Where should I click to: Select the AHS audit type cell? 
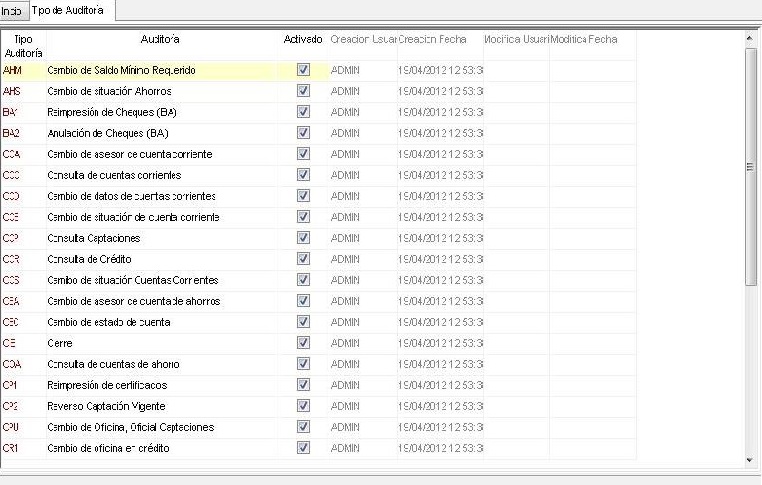(x=23, y=91)
